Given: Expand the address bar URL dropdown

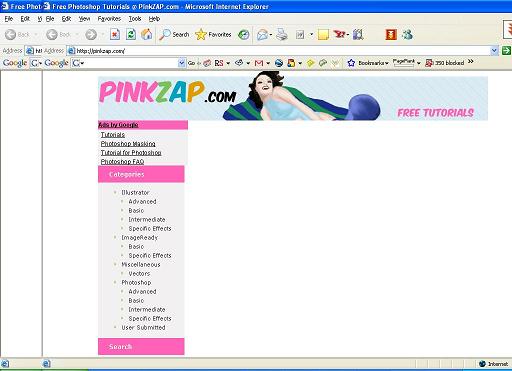Looking at the screenshot, I should point(494,51).
